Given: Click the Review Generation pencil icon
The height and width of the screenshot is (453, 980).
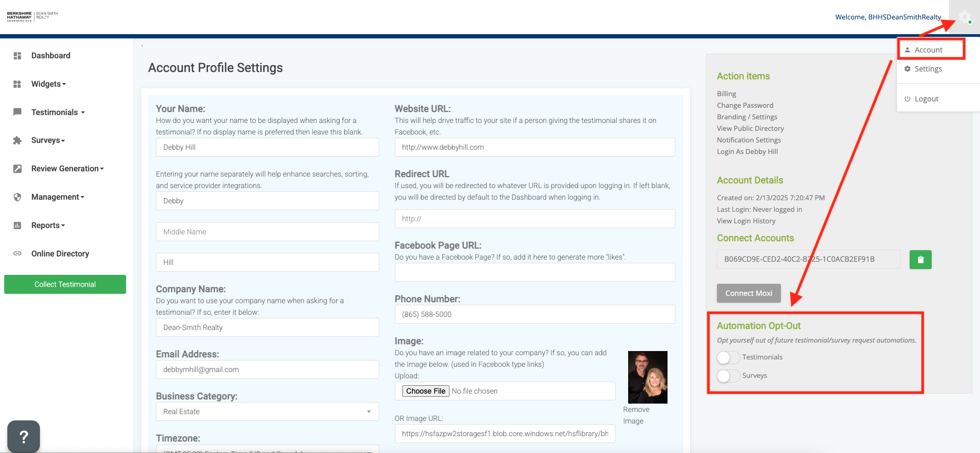Looking at the screenshot, I should [17, 169].
